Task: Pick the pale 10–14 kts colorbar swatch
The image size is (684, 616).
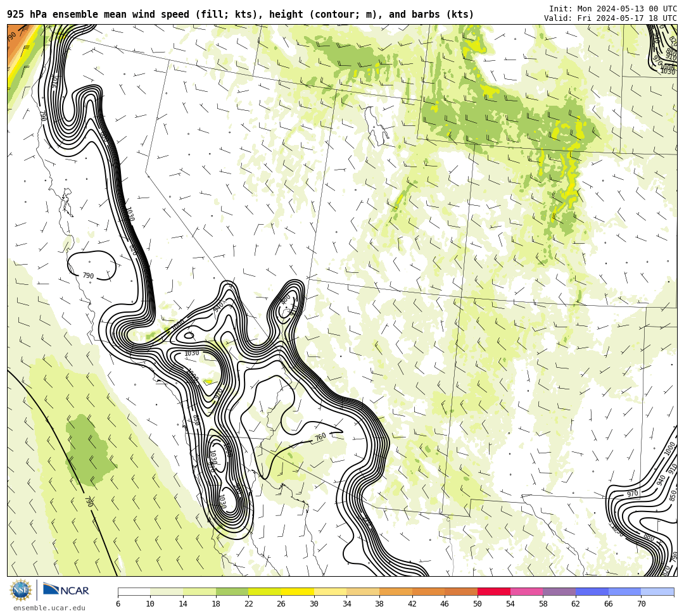Action: pyautogui.click(x=167, y=591)
